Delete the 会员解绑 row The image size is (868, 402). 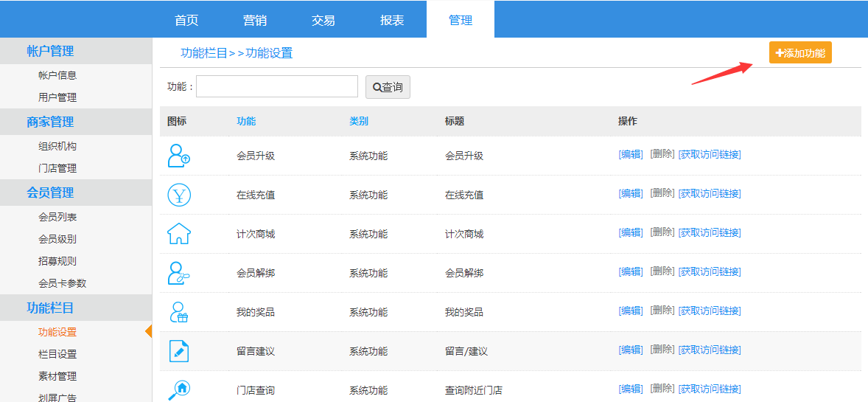tap(662, 271)
